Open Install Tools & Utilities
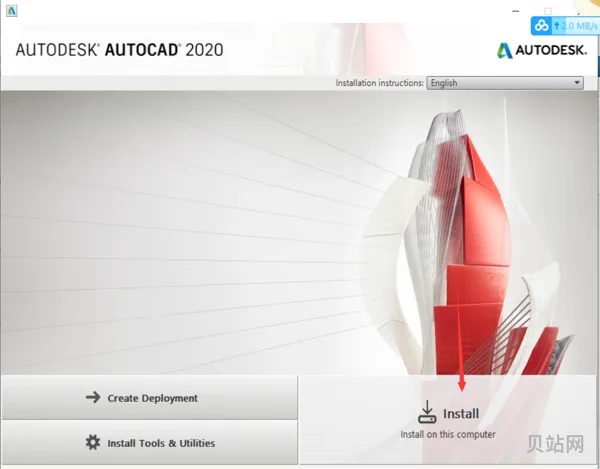600x469 pixels. pyautogui.click(x=150, y=443)
